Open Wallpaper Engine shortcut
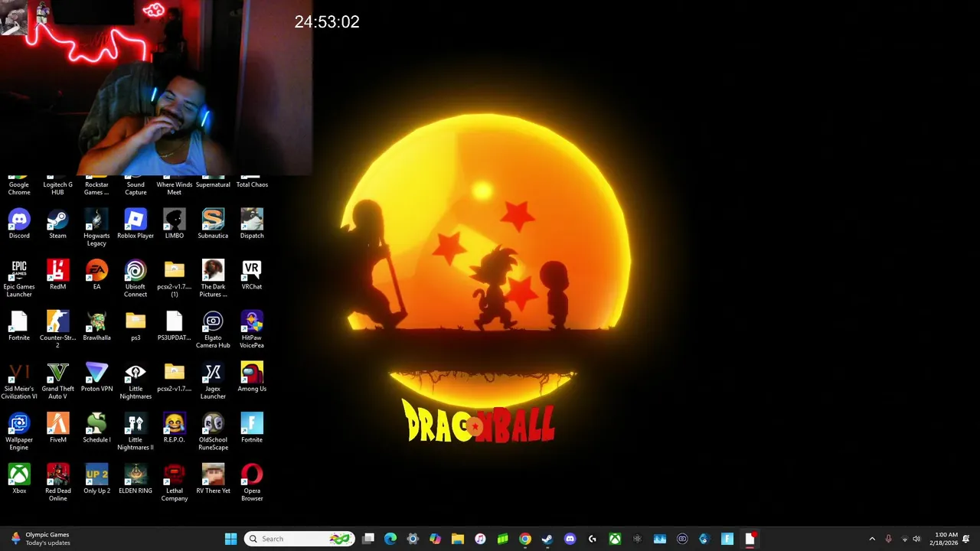 tap(19, 432)
